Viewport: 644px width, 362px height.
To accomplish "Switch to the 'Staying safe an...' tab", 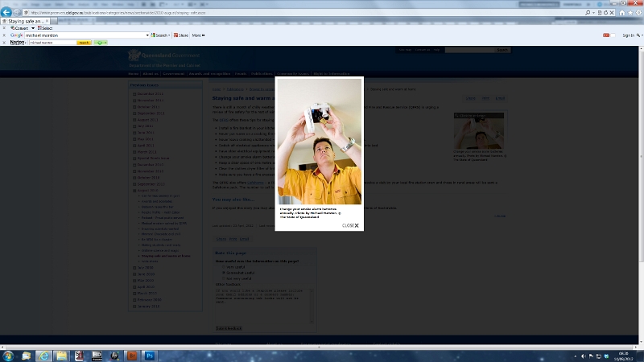I will point(25,21).
